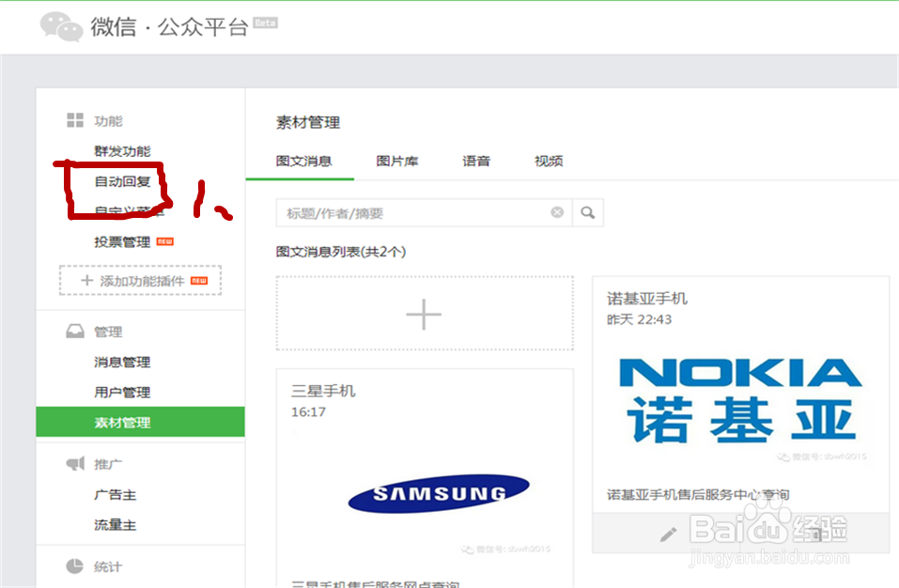Image resolution: width=899 pixels, height=588 pixels.
Task: Click the 昨天 22:43 timestamp
Action: coord(640,319)
